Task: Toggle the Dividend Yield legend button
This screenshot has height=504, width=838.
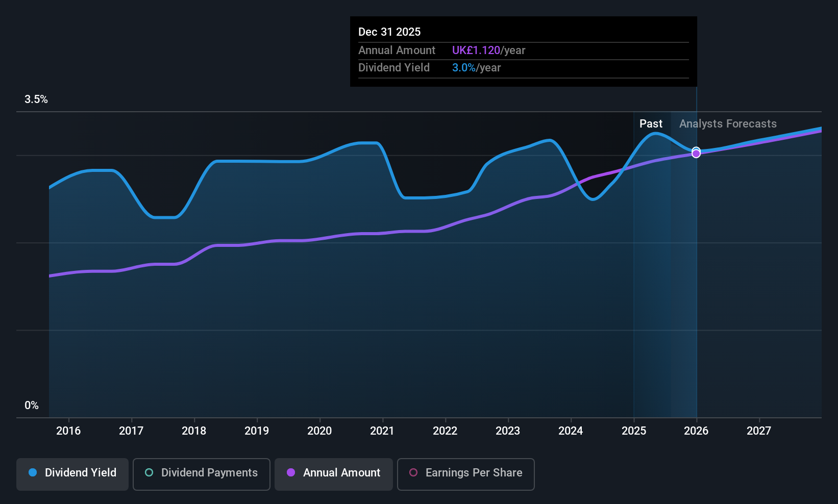Action: pyautogui.click(x=72, y=474)
